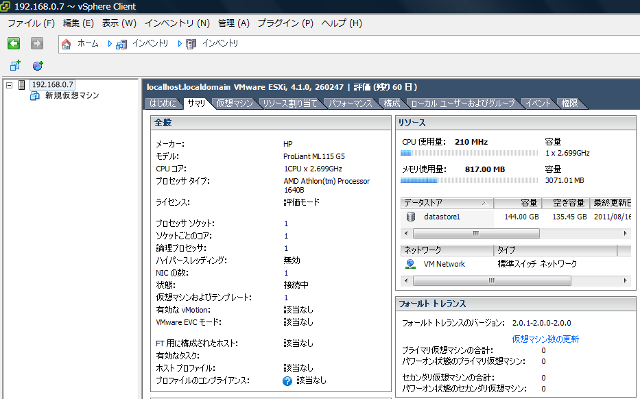
Task: Select the 192.168.0.7 host in tree
Action: (x=52, y=85)
